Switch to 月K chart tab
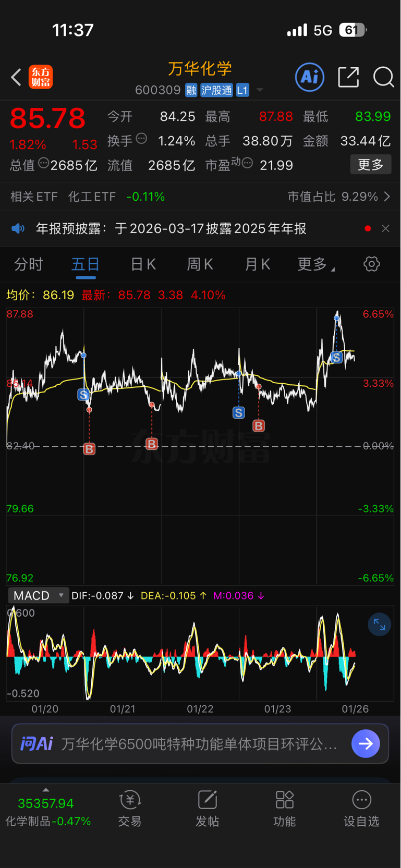The width and height of the screenshot is (401, 868). [x=258, y=264]
